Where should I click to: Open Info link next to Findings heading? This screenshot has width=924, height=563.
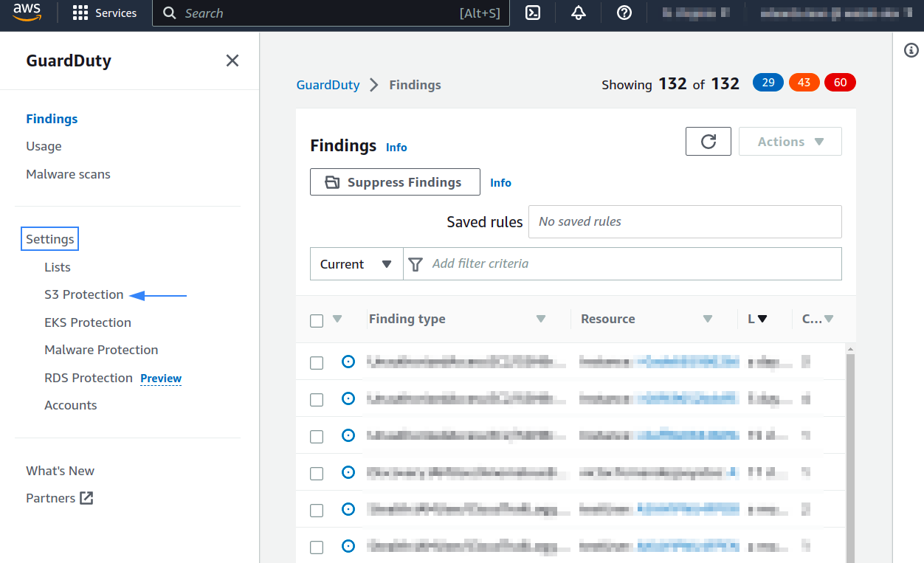396,148
